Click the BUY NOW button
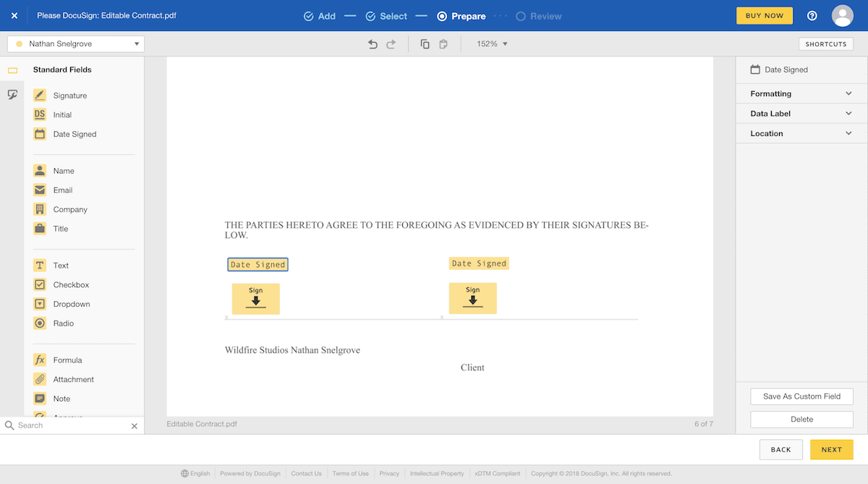 coord(765,16)
